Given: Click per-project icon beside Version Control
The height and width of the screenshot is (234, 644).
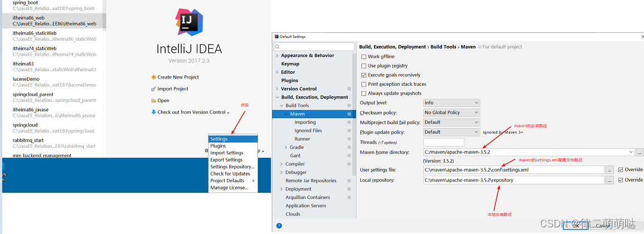Looking at the screenshot, I should click(x=349, y=89).
